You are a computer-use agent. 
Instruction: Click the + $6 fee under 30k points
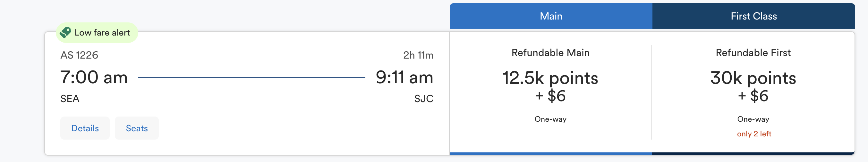(x=753, y=96)
